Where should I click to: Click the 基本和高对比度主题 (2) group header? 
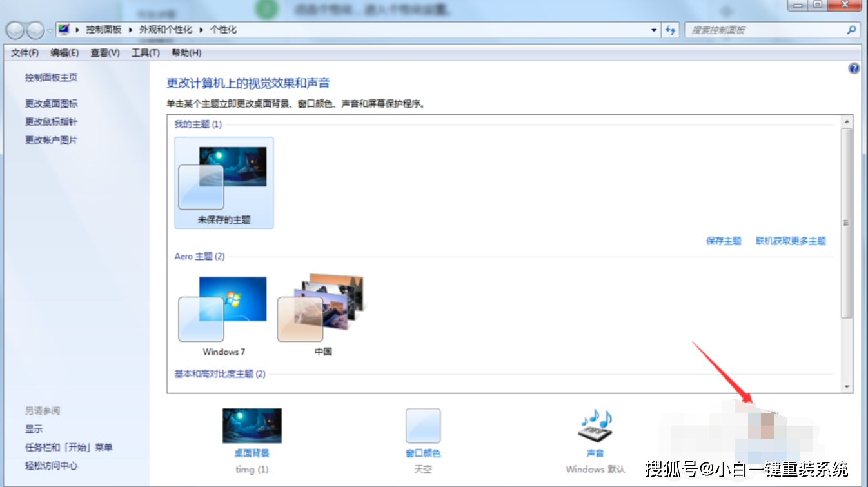(220, 374)
